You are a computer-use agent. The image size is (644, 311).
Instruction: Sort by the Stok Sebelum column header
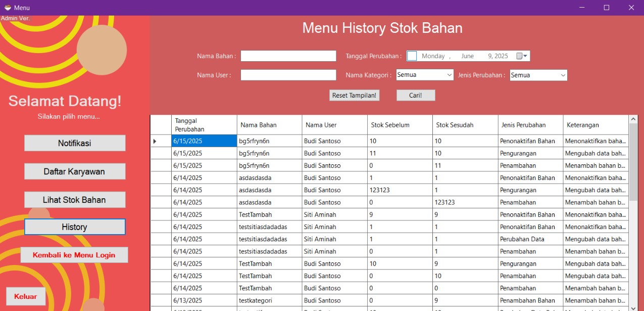click(400, 125)
